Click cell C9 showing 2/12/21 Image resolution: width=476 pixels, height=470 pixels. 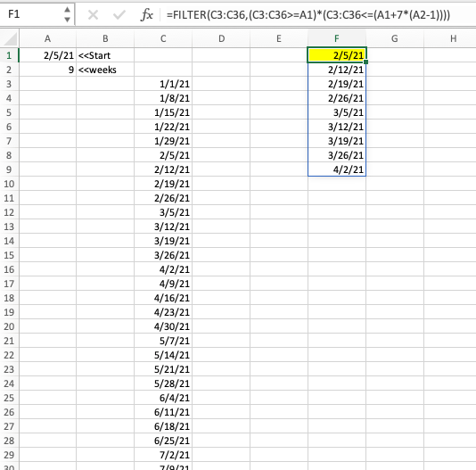163,169
